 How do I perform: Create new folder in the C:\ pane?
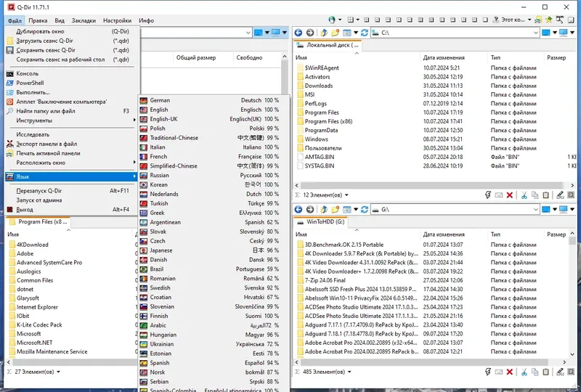click(336, 33)
